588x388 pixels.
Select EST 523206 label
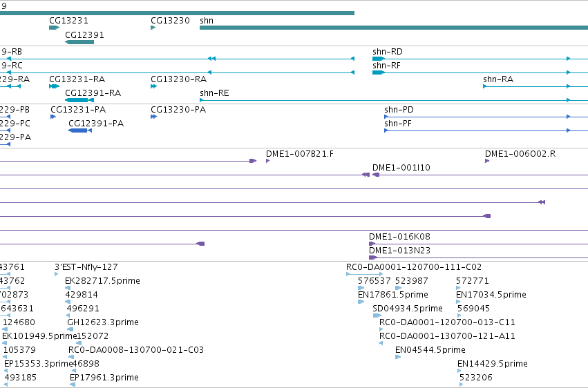tap(476, 378)
